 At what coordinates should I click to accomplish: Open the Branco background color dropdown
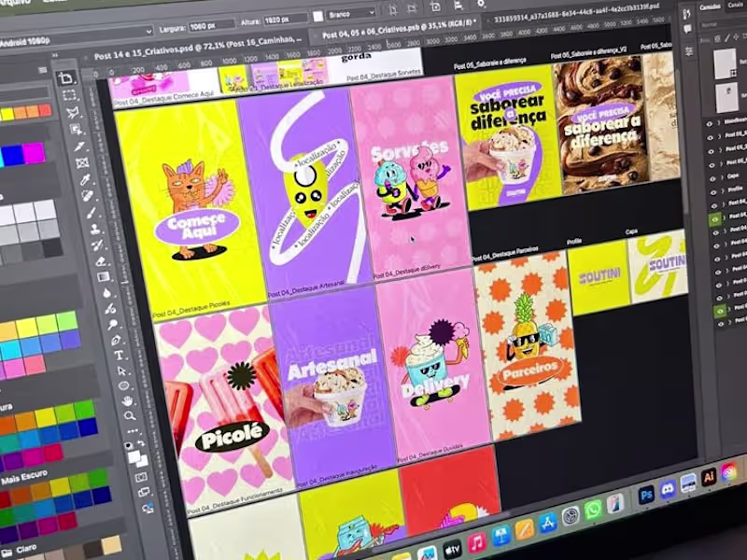350,14
